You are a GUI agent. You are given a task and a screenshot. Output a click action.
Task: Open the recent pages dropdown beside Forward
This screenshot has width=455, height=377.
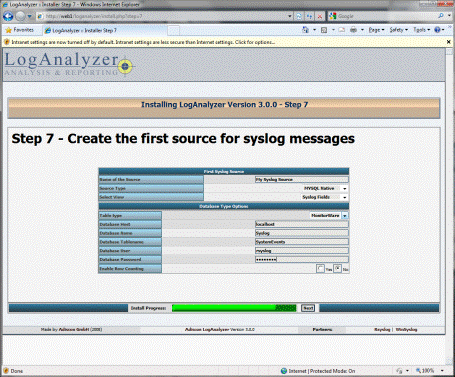tap(29, 16)
